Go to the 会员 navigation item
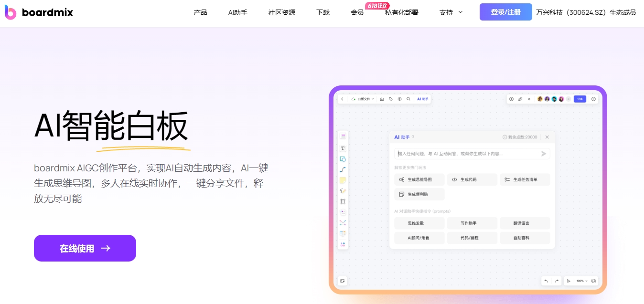 pos(357,12)
